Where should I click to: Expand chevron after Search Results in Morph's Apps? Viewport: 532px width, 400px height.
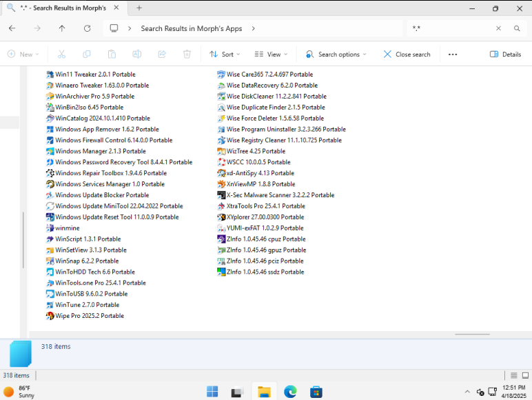pyautogui.click(x=254, y=28)
